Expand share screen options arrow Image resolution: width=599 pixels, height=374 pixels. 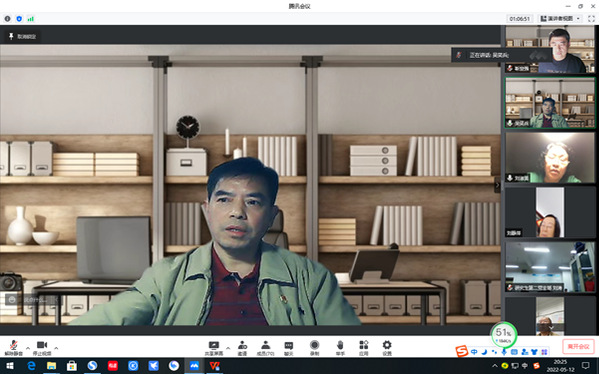tap(228, 348)
